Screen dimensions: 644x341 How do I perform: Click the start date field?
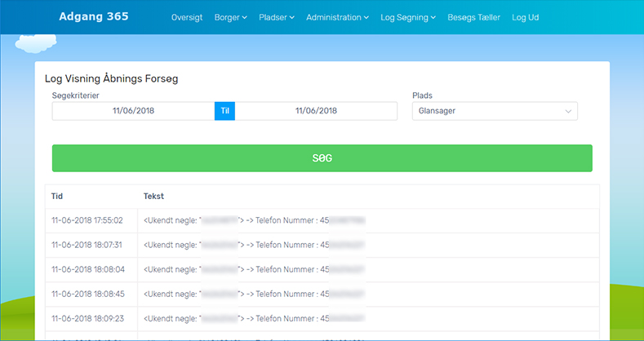[x=133, y=111]
